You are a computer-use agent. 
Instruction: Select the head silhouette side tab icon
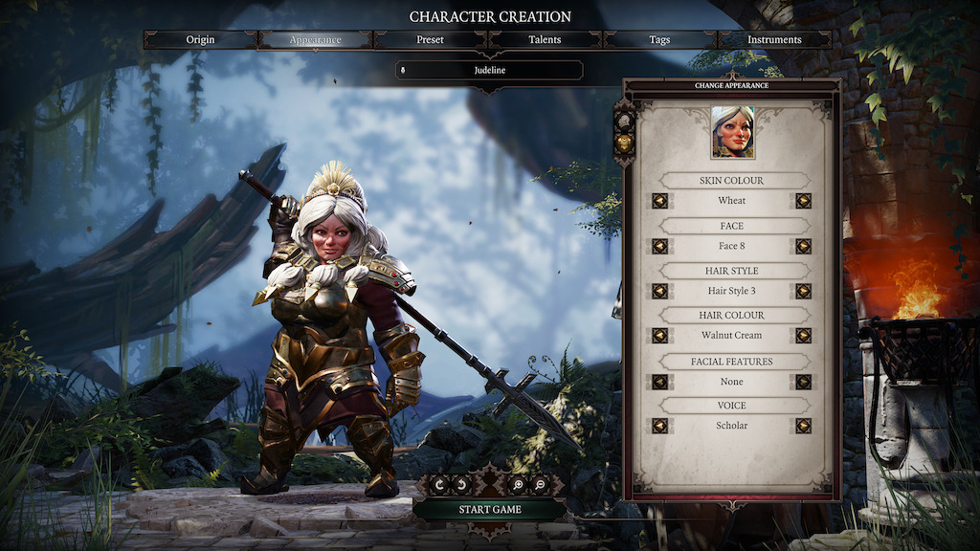[x=624, y=120]
